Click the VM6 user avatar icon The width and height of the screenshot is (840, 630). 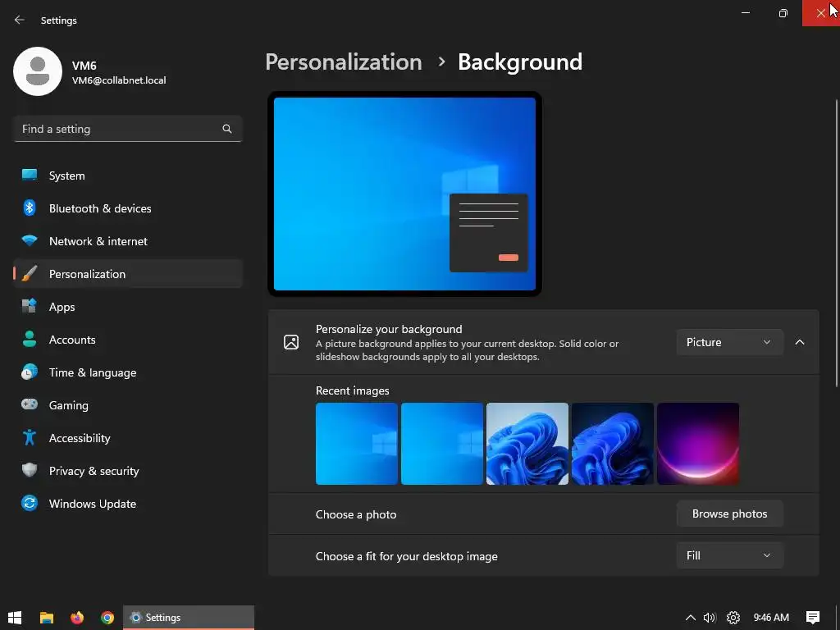click(38, 71)
